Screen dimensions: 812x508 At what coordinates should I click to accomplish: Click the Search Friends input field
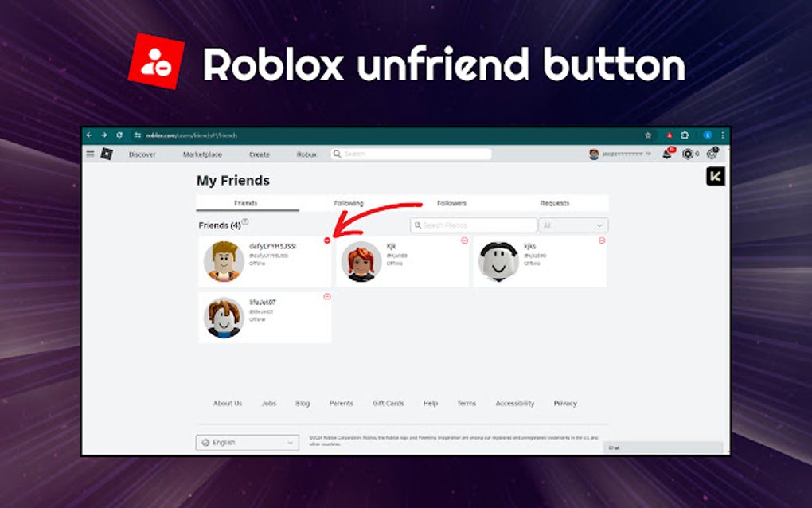point(474,225)
